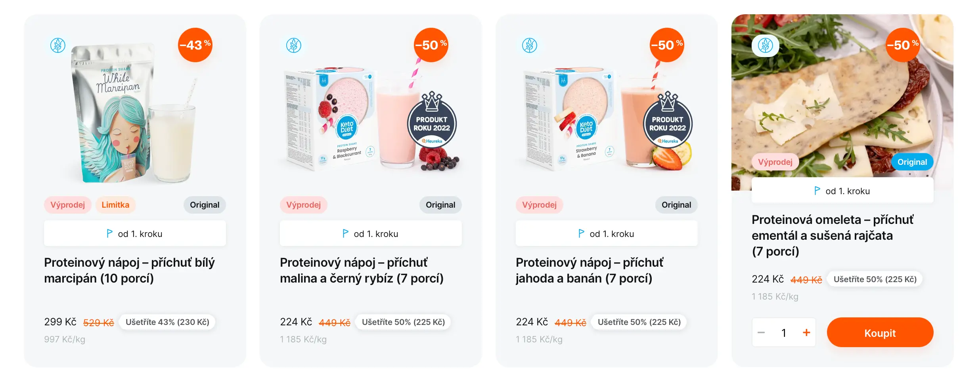Click the -43% discount badge
The width and height of the screenshot is (980, 382).
pyautogui.click(x=195, y=45)
